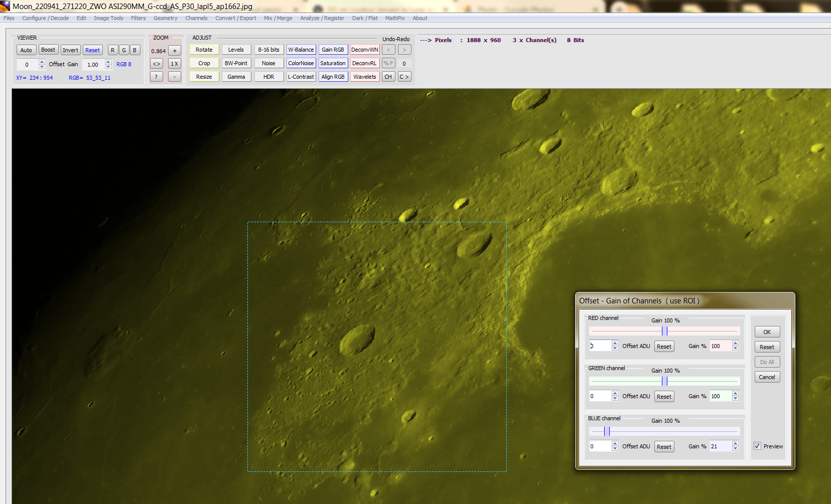This screenshot has height=504, width=831.
Task: Click the CH button in Adjust panel
Action: (388, 77)
